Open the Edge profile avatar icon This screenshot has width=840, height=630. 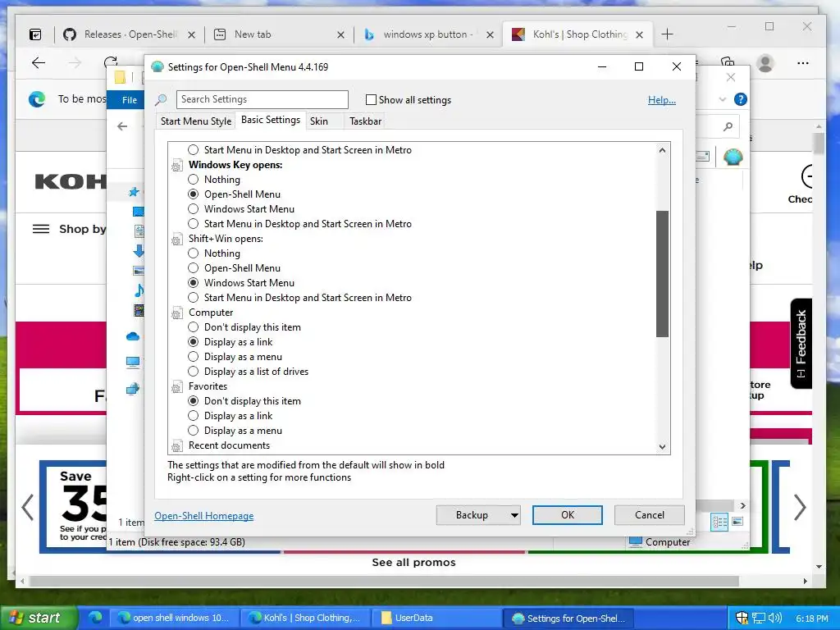(765, 63)
